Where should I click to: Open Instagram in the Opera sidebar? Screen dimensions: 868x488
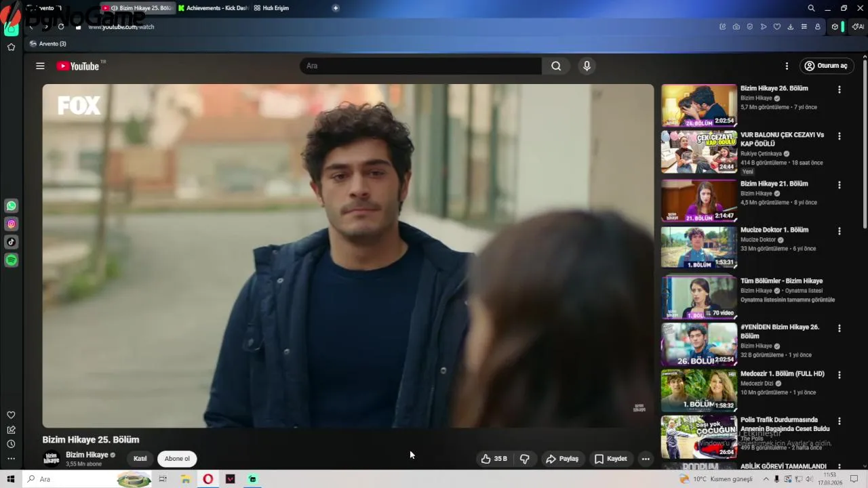(x=12, y=224)
